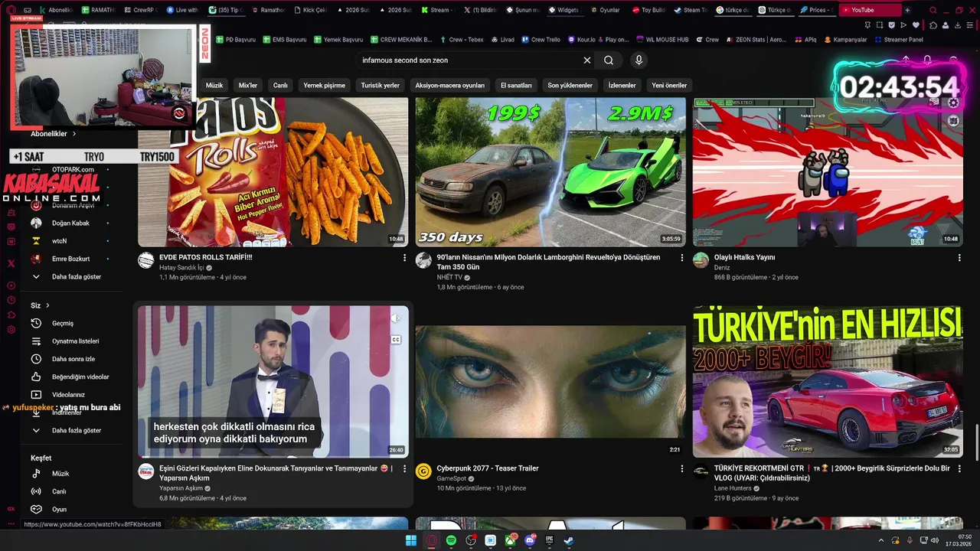The image size is (980, 551).
Task: Open EVDE PATOS ROLLS TARİFİ video title
Action: pos(206,257)
